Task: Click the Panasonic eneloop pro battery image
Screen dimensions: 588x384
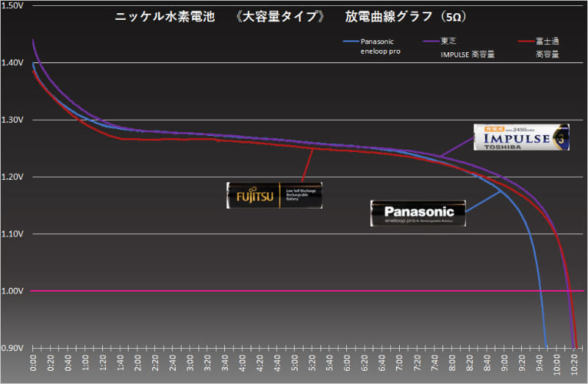Action: point(418,213)
